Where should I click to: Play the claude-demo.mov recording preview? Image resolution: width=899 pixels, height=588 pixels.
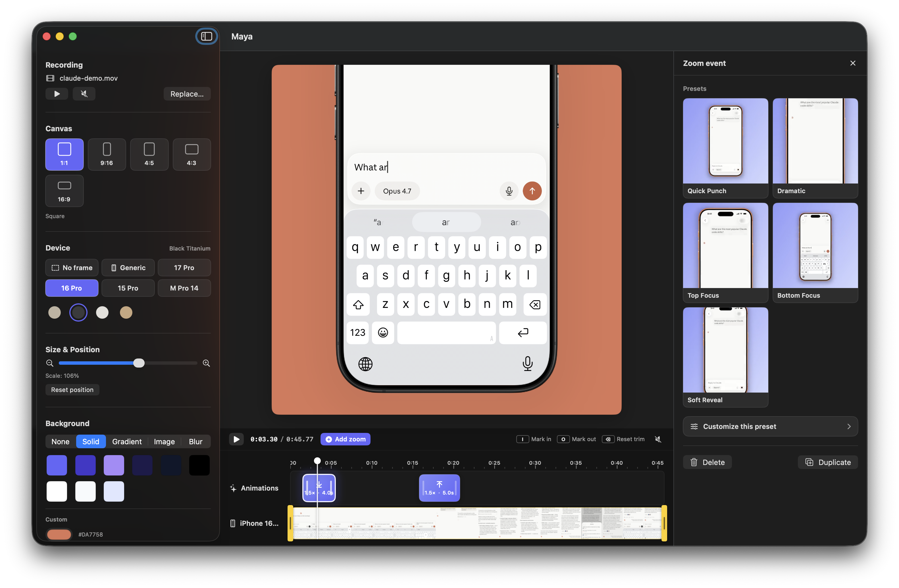click(x=57, y=94)
